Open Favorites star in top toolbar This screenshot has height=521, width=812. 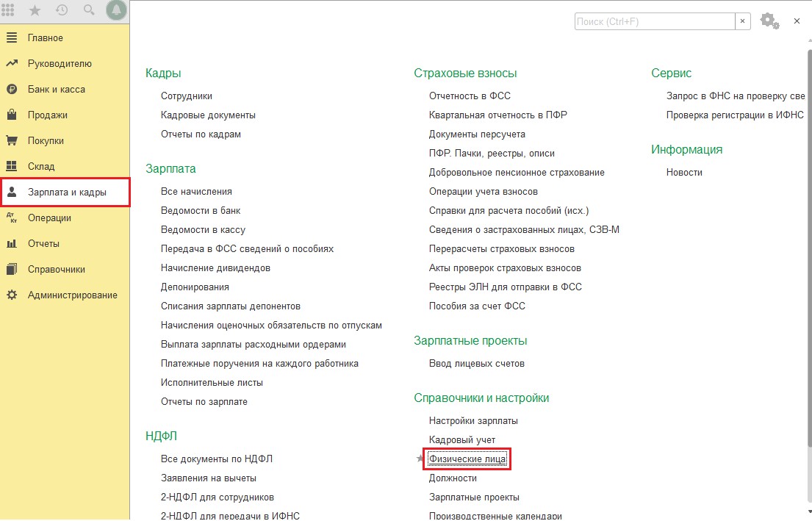(35, 10)
